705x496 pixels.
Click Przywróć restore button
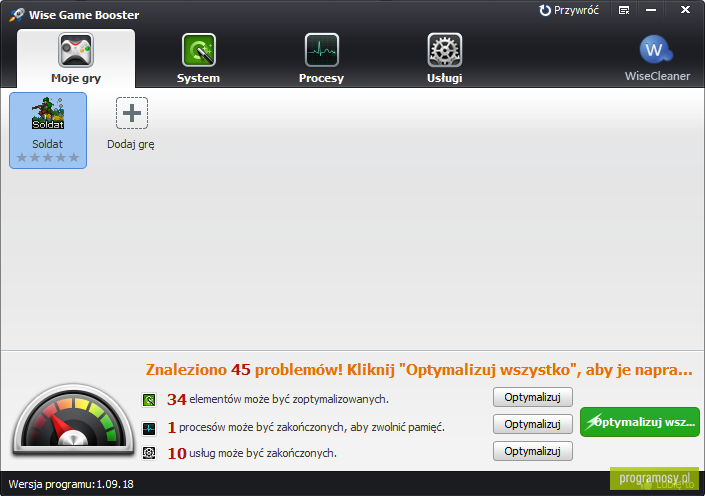coord(569,10)
